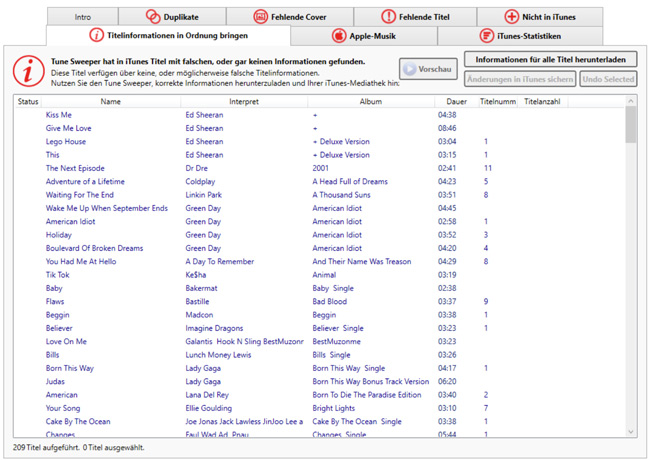Screen dimensions: 650x460
Task: Open the Intro tab
Action: click(x=82, y=17)
